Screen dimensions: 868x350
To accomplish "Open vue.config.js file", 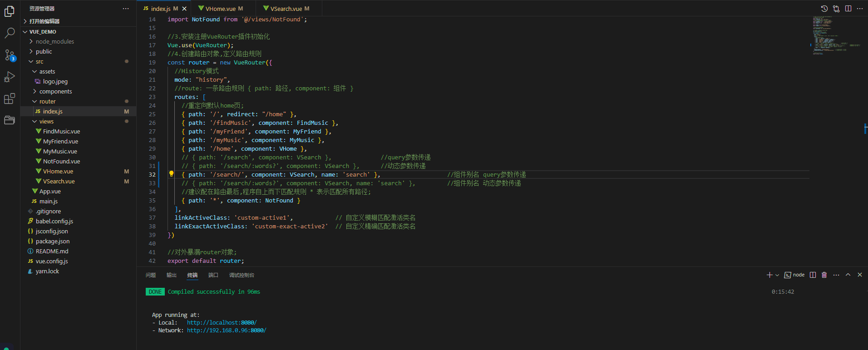I will point(79,261).
